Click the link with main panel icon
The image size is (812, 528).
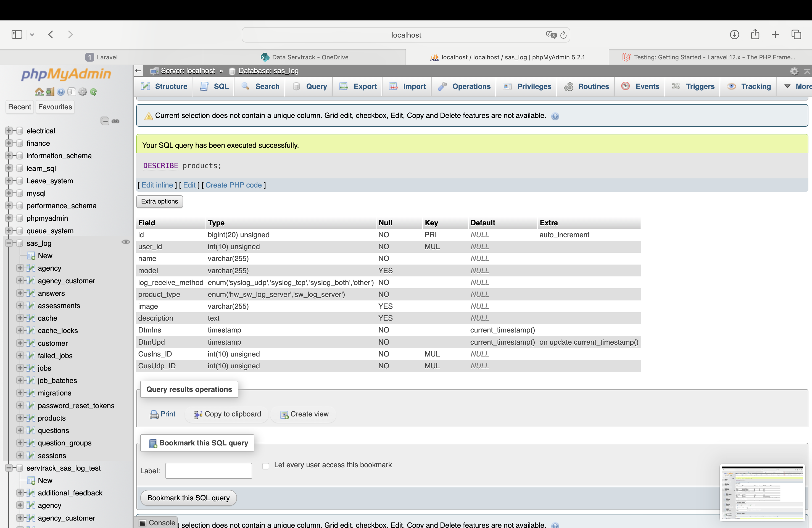coord(116,121)
